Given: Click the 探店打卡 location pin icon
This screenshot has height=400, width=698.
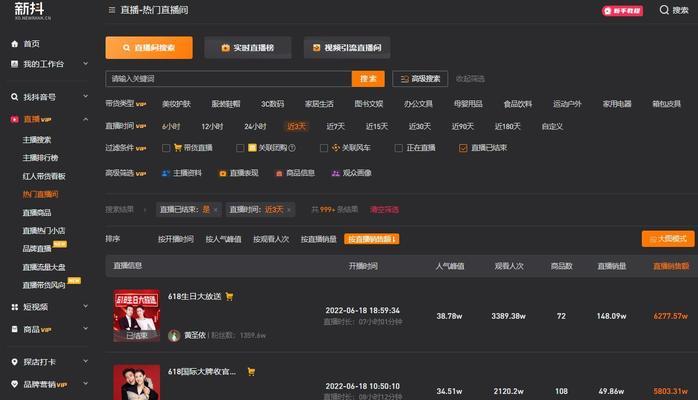Looking at the screenshot, I should point(15,362).
